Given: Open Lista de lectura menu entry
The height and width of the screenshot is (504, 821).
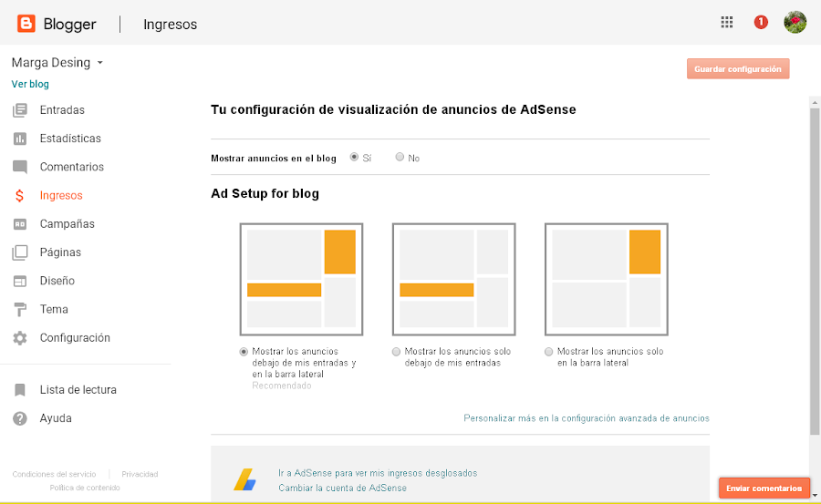Looking at the screenshot, I should pyautogui.click(x=78, y=390).
